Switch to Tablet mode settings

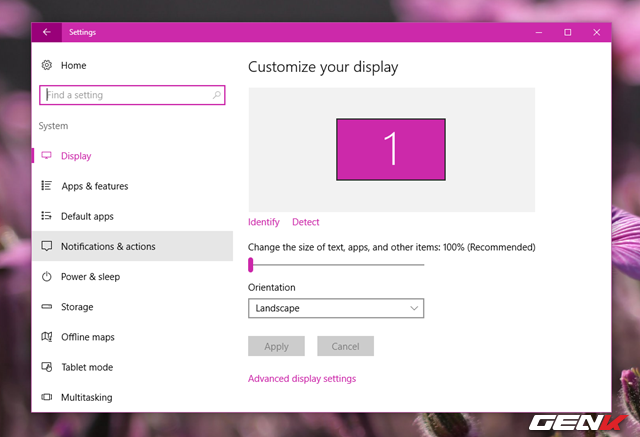tap(132, 367)
